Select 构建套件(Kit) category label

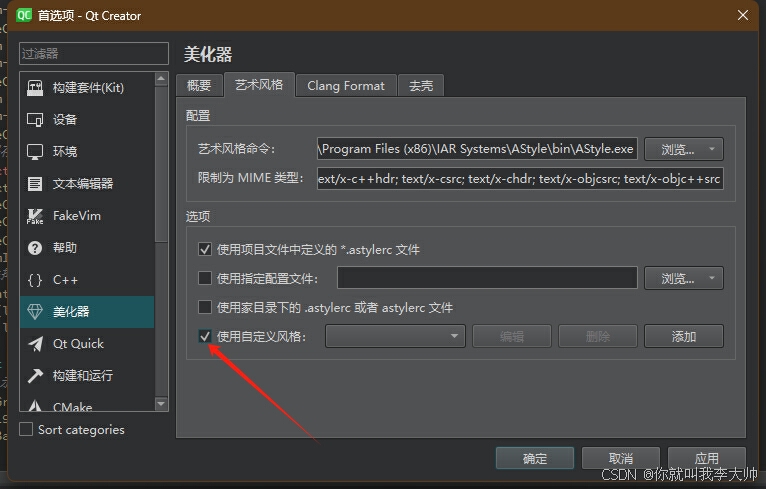pos(88,88)
